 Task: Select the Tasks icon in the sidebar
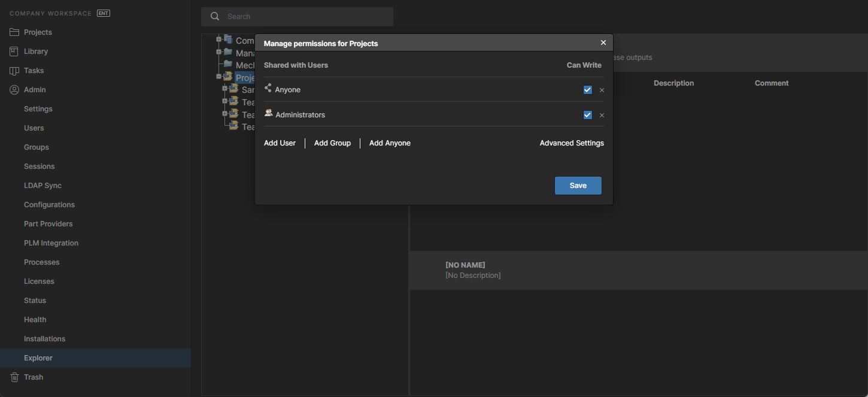coord(14,71)
